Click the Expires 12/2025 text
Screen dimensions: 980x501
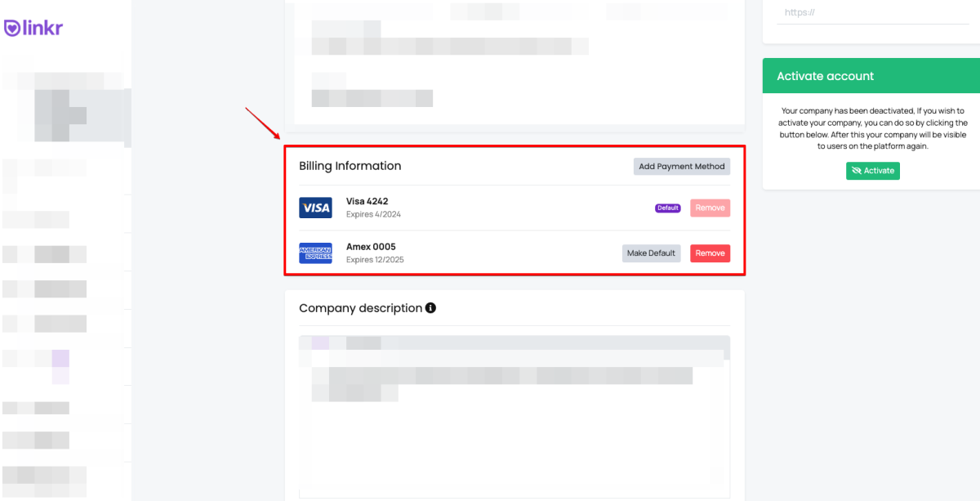(x=375, y=260)
